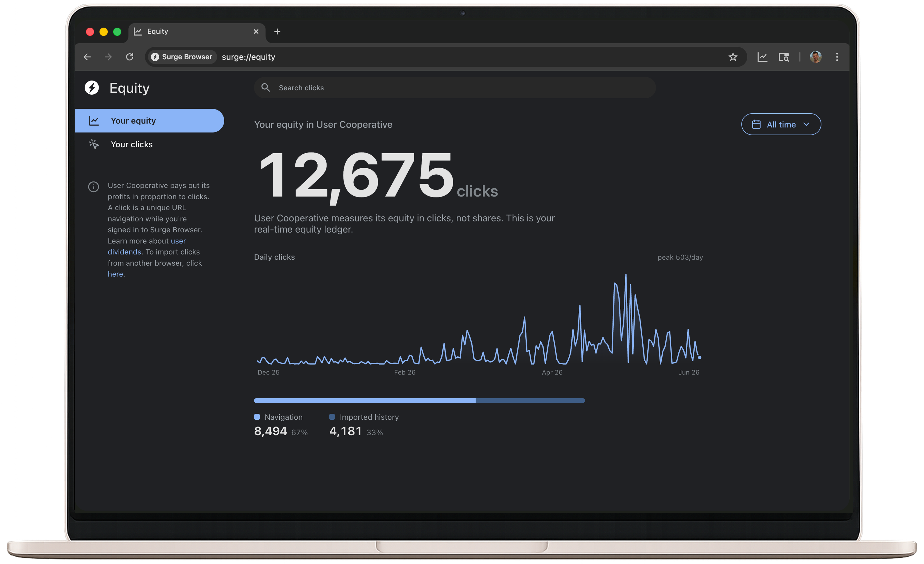Open the tab search toolbar icon
This screenshot has height=564, width=924.
(784, 57)
